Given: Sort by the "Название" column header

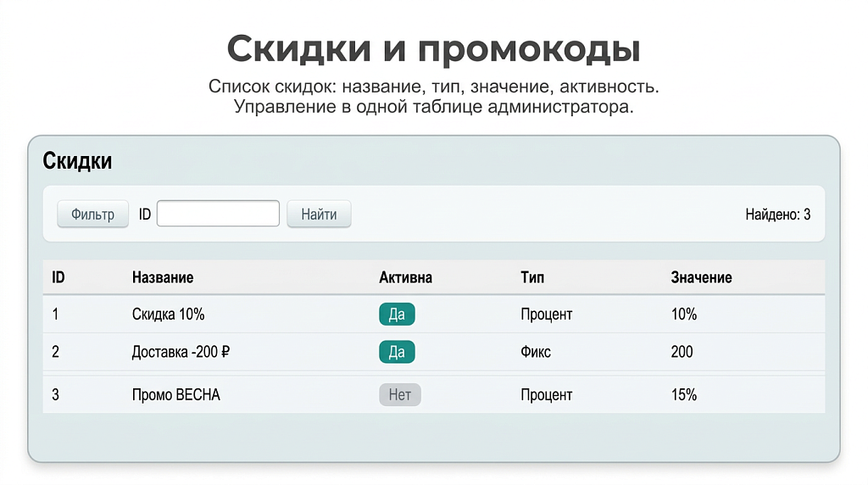Looking at the screenshot, I should (163, 277).
